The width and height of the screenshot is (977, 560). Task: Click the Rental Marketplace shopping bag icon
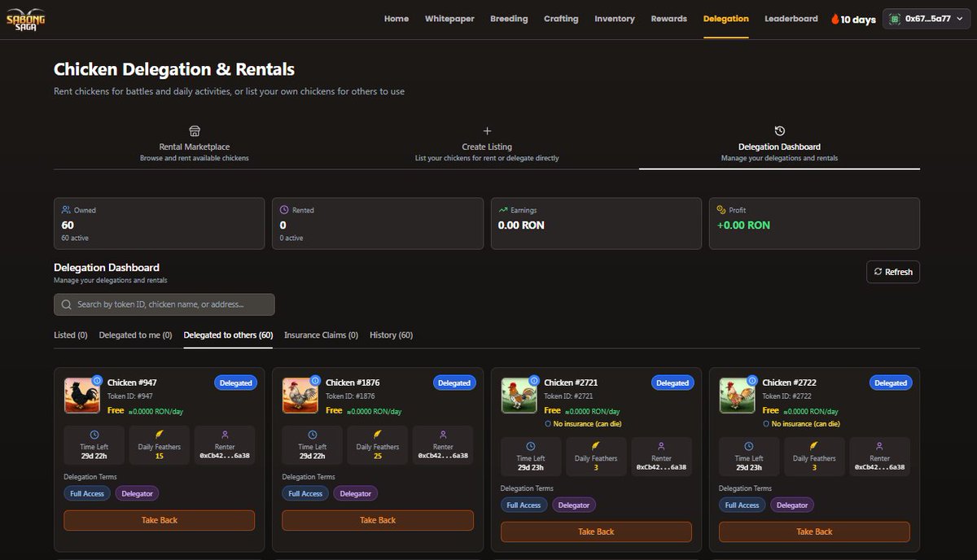[194, 130]
